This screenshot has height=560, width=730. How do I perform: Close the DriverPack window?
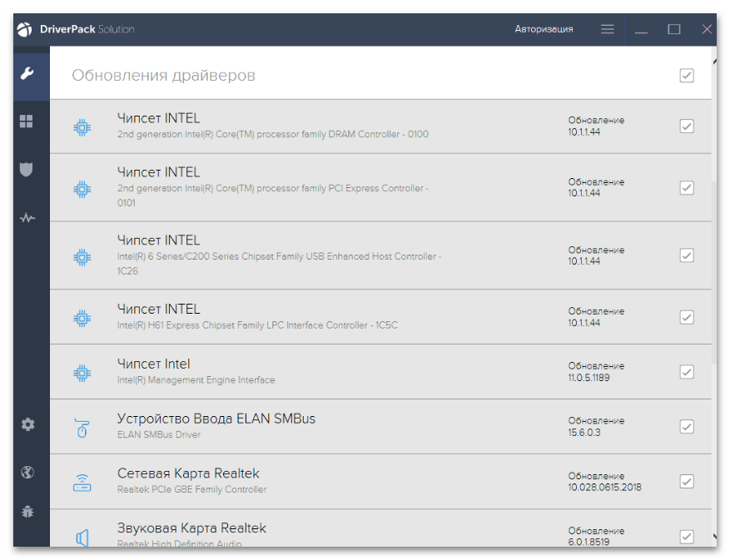[706, 29]
